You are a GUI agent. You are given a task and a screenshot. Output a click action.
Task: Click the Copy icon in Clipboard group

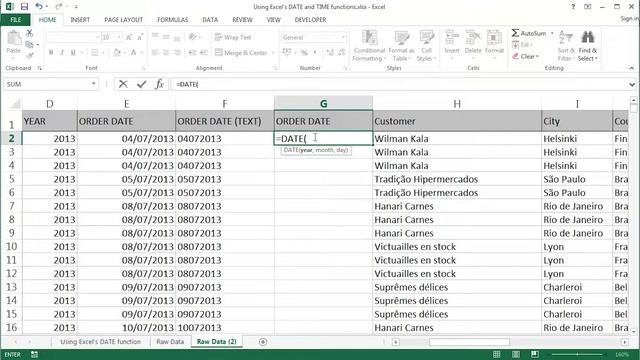(x=29, y=44)
